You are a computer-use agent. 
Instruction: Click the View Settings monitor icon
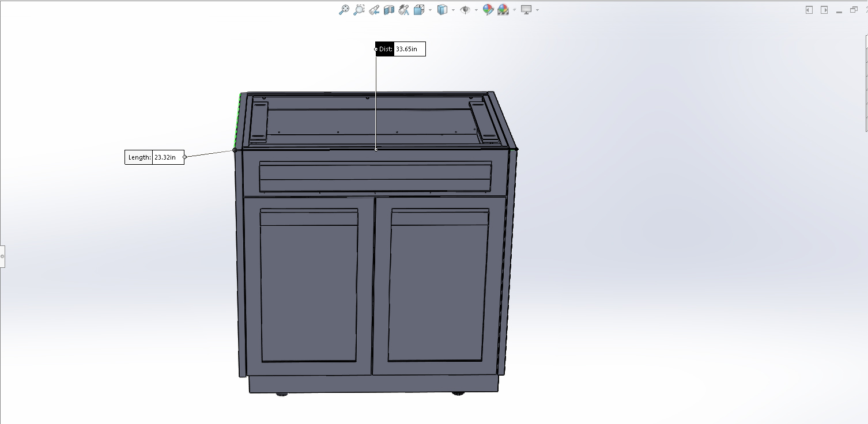pos(526,10)
